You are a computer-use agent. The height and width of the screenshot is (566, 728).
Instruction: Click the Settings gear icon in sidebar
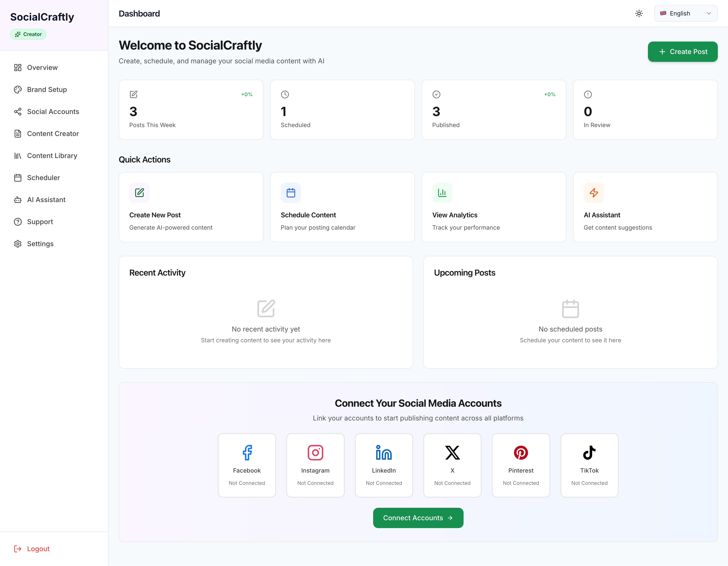click(18, 244)
